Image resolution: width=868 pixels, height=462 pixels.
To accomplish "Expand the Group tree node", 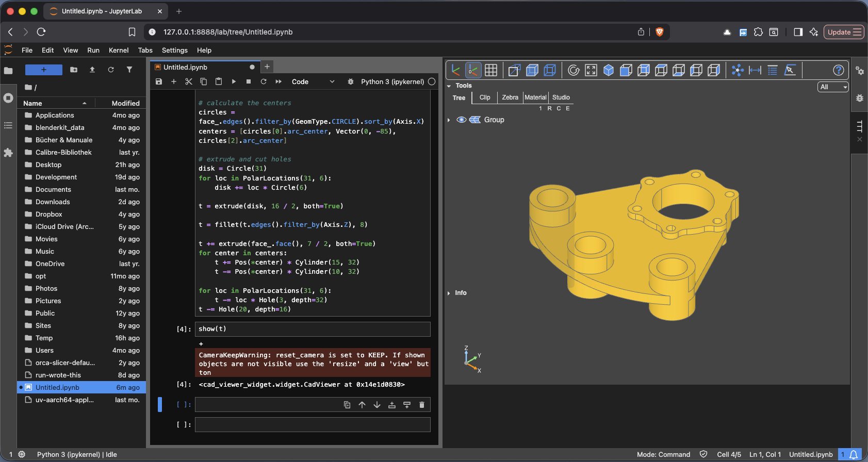I will click(449, 120).
